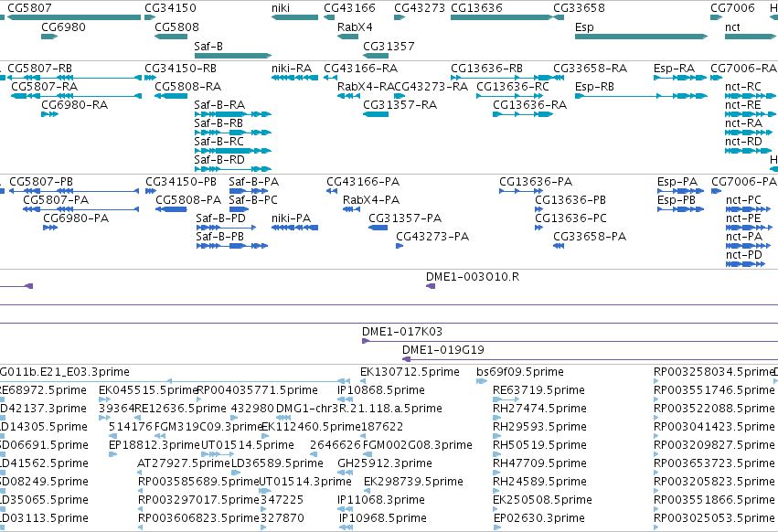Select the Saf-B gene bar
The width and height of the screenshot is (778, 532).
233,56
